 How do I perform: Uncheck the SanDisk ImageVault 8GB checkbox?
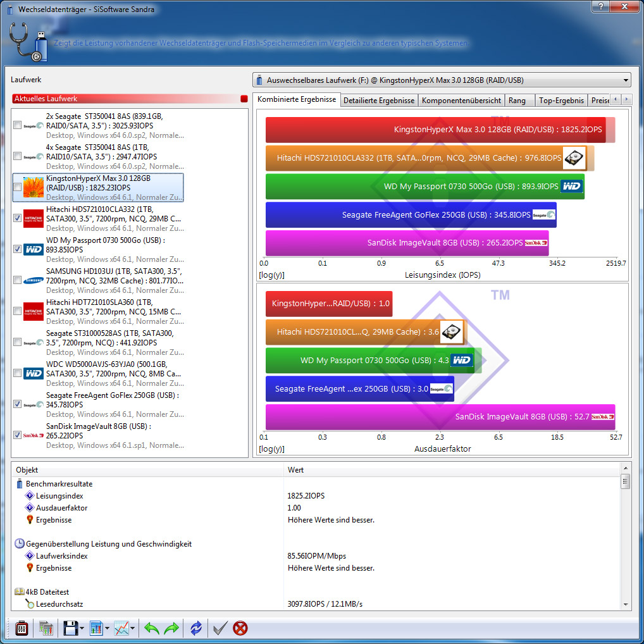click(x=17, y=435)
